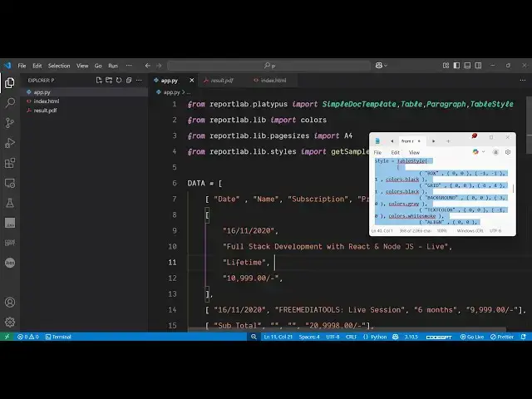This screenshot has width=532, height=399.
Task: Open the Go menu
Action: [98, 66]
